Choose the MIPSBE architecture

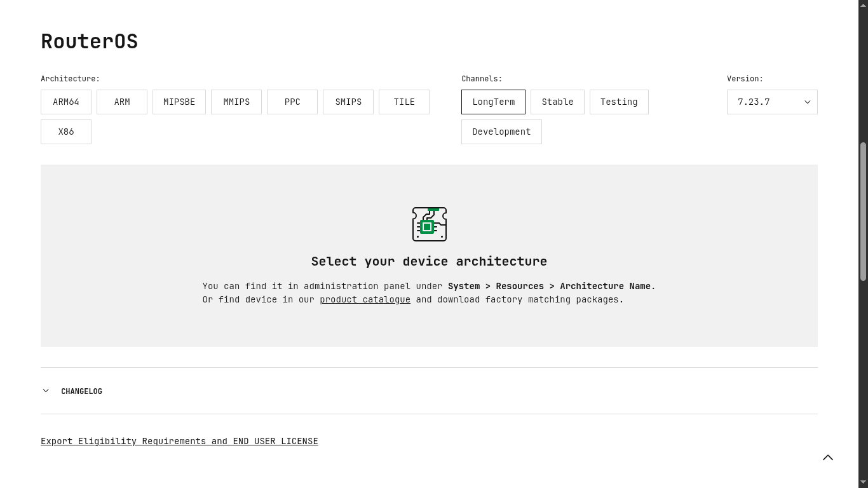[179, 102]
